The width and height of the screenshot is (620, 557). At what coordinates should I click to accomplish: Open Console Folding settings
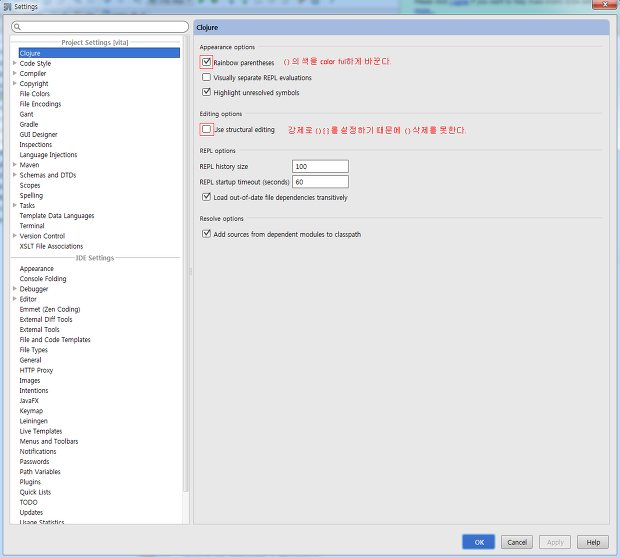(43, 279)
